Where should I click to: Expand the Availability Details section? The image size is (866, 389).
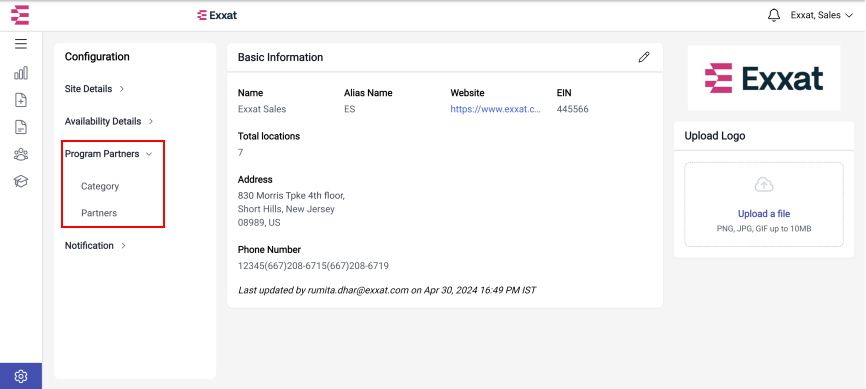109,121
